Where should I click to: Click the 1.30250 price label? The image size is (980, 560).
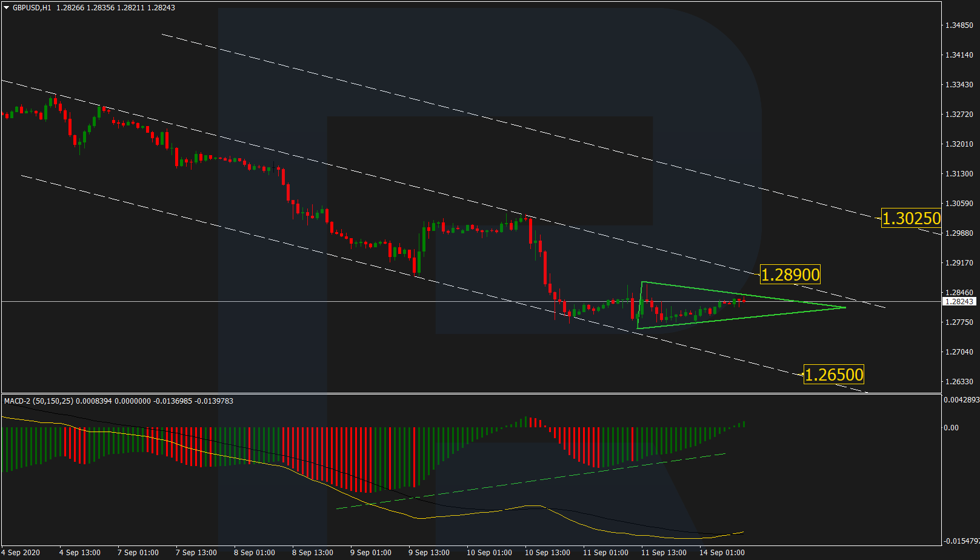pyautogui.click(x=911, y=218)
